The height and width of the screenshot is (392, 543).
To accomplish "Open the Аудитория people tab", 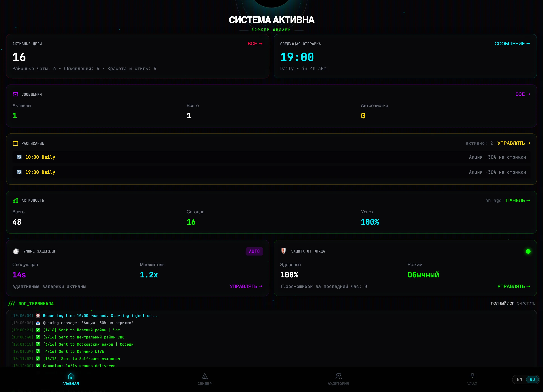I will coord(338,376).
